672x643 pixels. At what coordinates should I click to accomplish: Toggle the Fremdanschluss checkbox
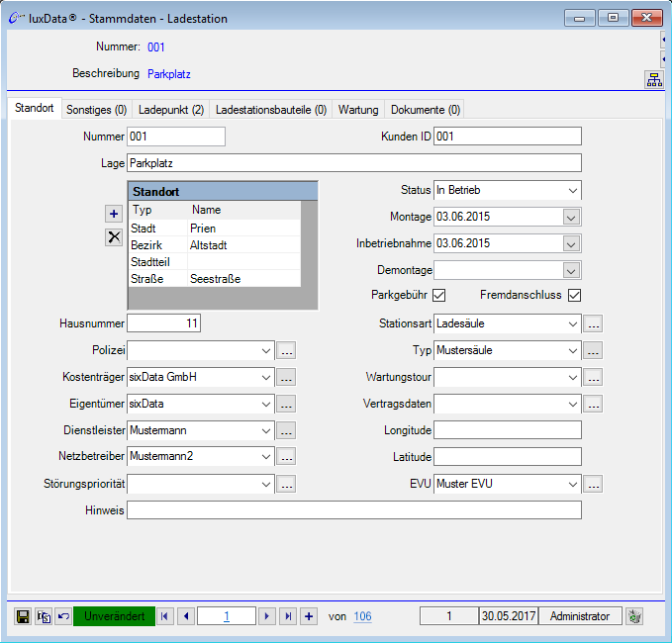tap(573, 295)
